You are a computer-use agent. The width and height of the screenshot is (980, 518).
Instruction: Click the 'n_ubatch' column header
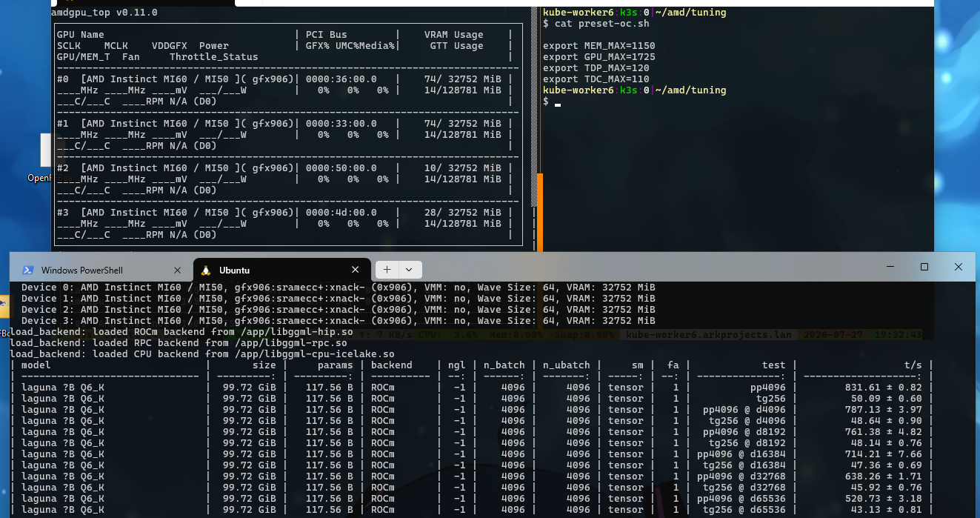click(x=567, y=365)
